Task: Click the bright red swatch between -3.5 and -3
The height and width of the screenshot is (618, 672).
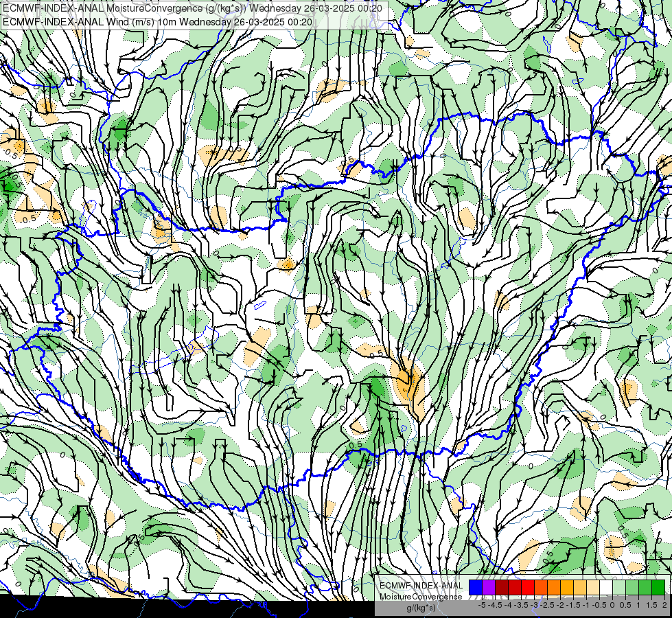Action: coord(528,588)
